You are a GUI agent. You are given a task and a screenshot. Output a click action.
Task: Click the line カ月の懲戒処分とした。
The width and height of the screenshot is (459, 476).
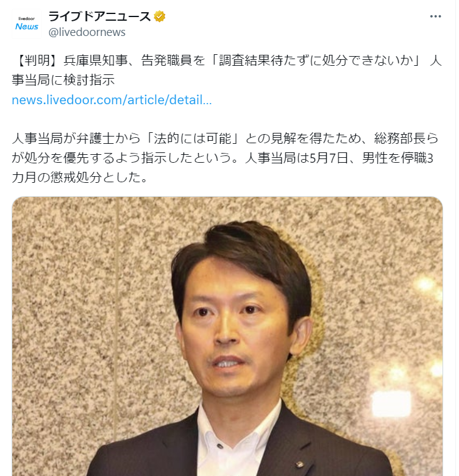click(x=79, y=177)
